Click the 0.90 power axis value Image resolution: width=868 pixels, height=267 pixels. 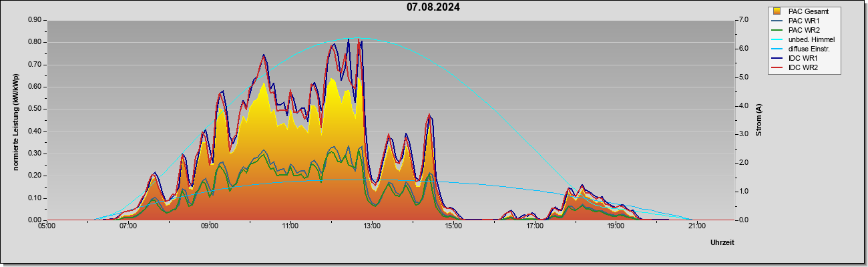(x=35, y=20)
